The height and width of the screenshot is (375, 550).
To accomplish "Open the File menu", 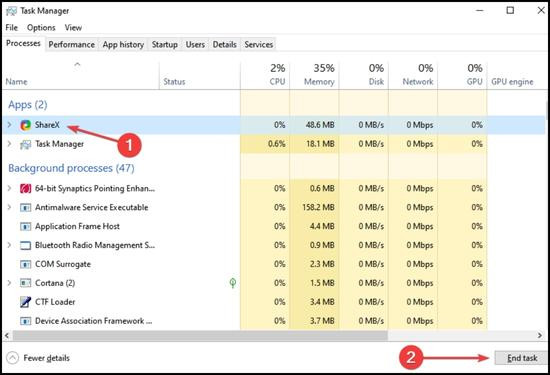I will (12, 27).
